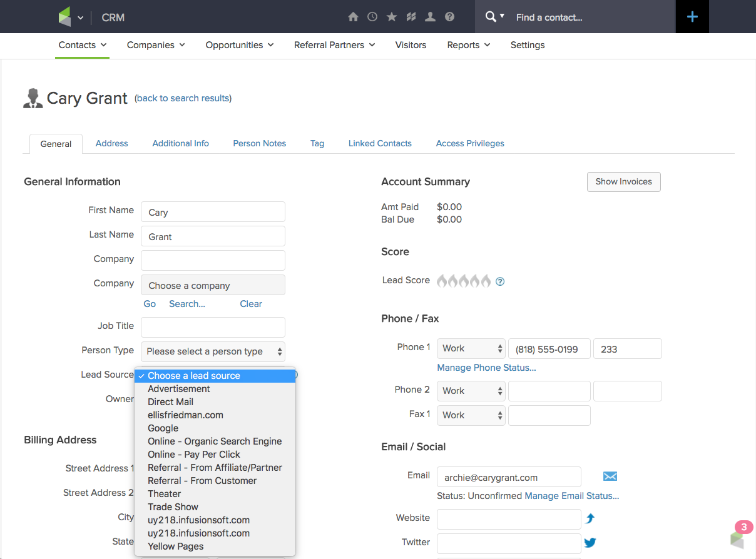Expand the Companies navigation menu

click(155, 45)
